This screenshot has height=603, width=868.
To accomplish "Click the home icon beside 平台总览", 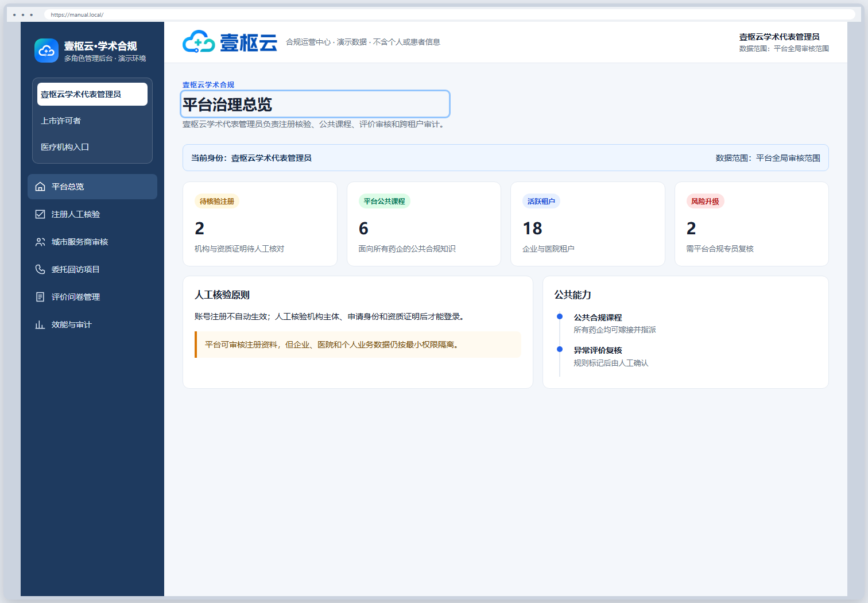I will pos(40,187).
